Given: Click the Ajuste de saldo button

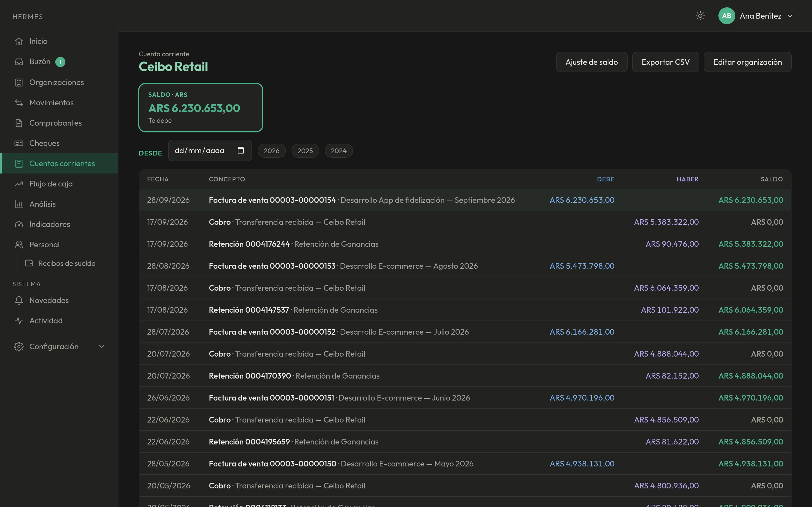Looking at the screenshot, I should click(592, 62).
